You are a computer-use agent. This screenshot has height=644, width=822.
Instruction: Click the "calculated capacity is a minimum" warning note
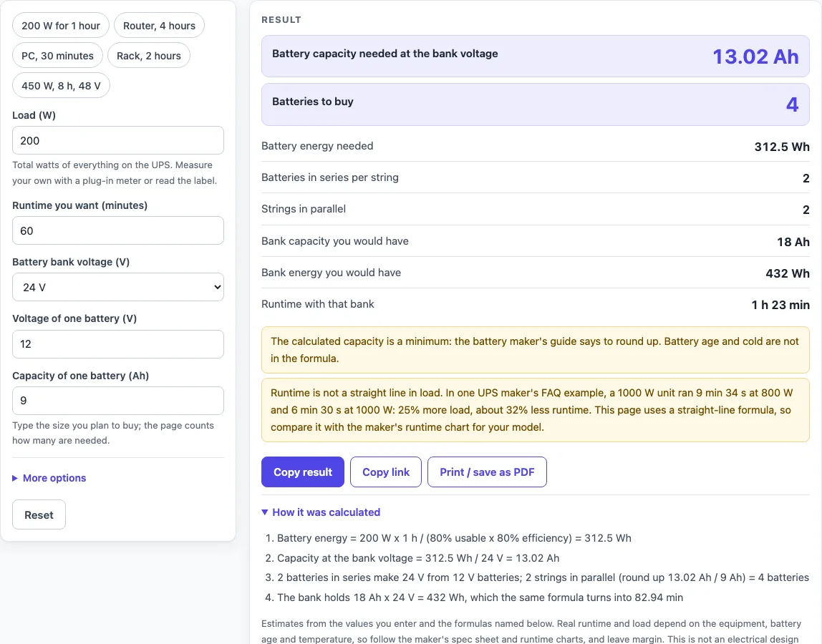[x=536, y=350]
